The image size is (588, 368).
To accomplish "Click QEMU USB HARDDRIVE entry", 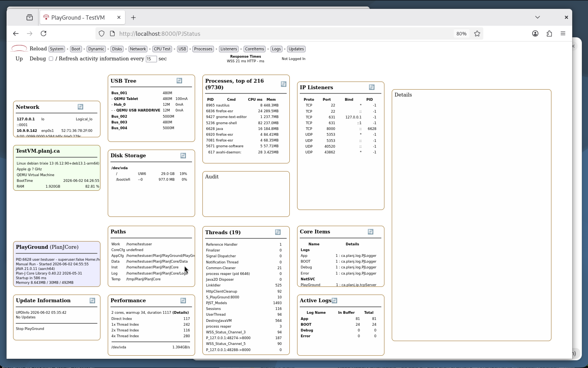I will [138, 110].
